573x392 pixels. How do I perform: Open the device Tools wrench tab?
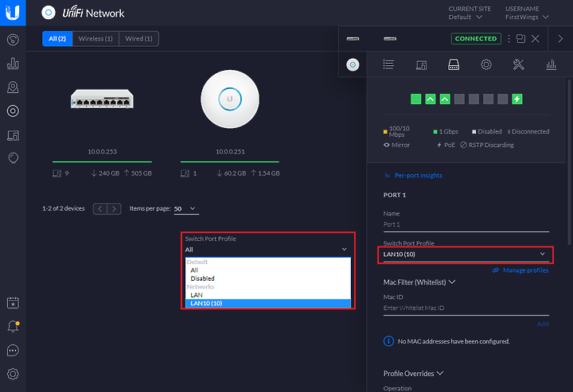(x=519, y=64)
